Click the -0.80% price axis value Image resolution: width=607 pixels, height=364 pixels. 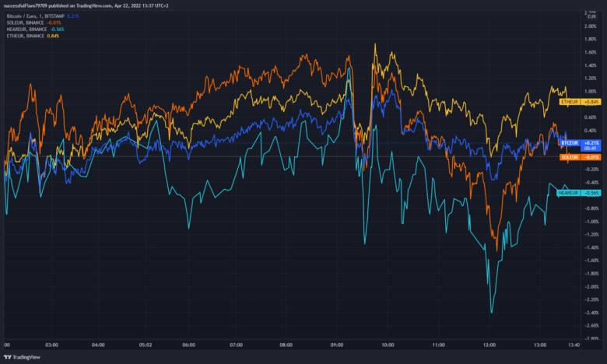pyautogui.click(x=591, y=208)
